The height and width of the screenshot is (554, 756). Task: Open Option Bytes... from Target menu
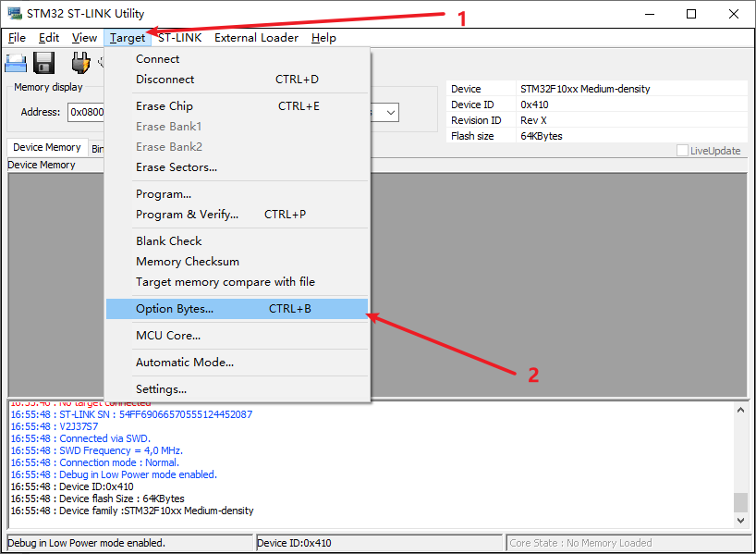[238, 309]
